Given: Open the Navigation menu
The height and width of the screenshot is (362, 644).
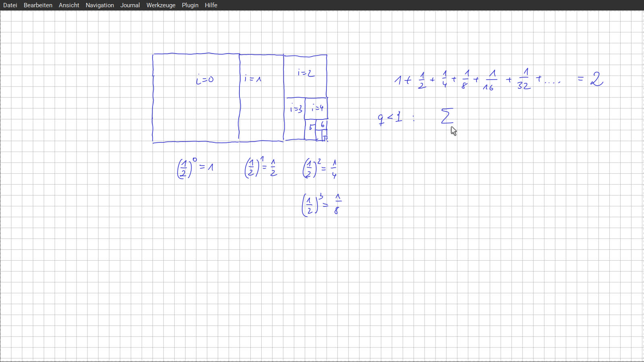Looking at the screenshot, I should [100, 5].
